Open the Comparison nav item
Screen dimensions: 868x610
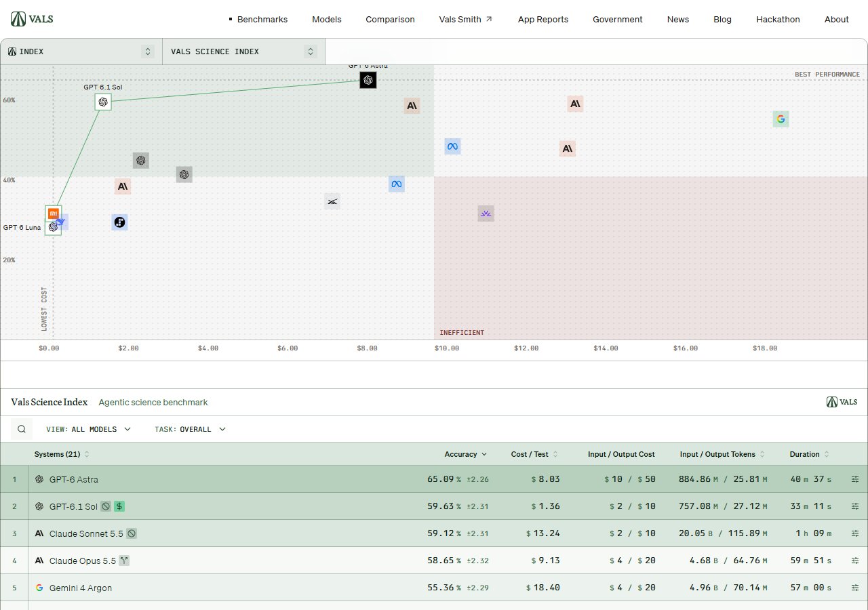click(x=390, y=19)
